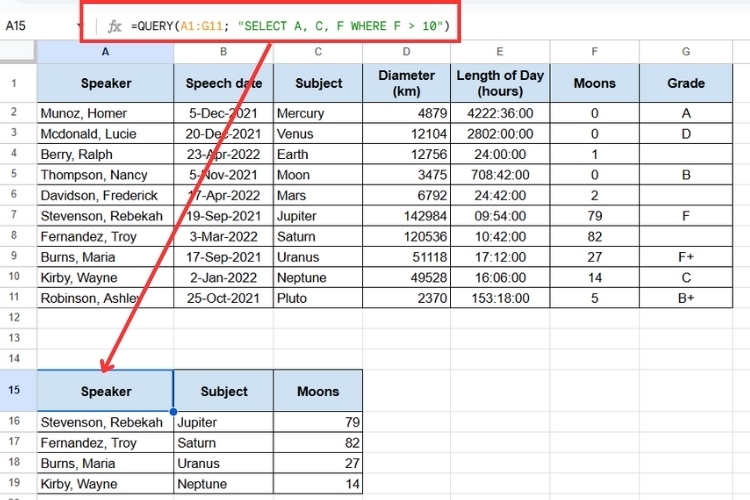
Task: Select the Mercury subject cell
Action: pyautogui.click(x=318, y=113)
